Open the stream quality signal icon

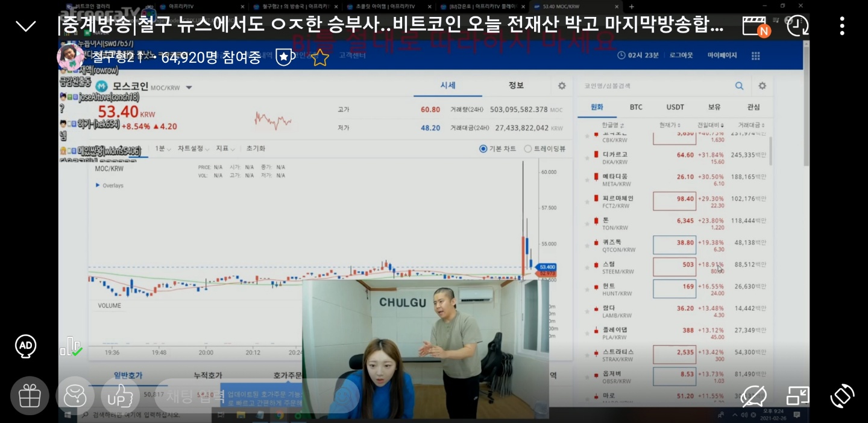[x=71, y=346]
